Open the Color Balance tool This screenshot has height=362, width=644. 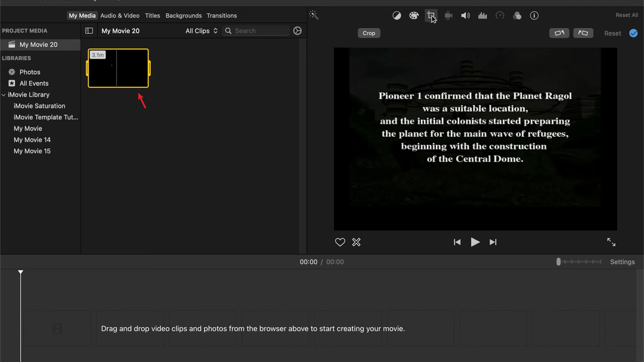coord(397,16)
